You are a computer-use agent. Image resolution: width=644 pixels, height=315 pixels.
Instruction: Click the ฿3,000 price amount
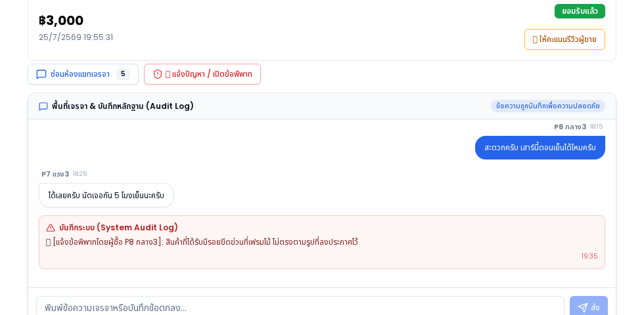[x=61, y=20]
